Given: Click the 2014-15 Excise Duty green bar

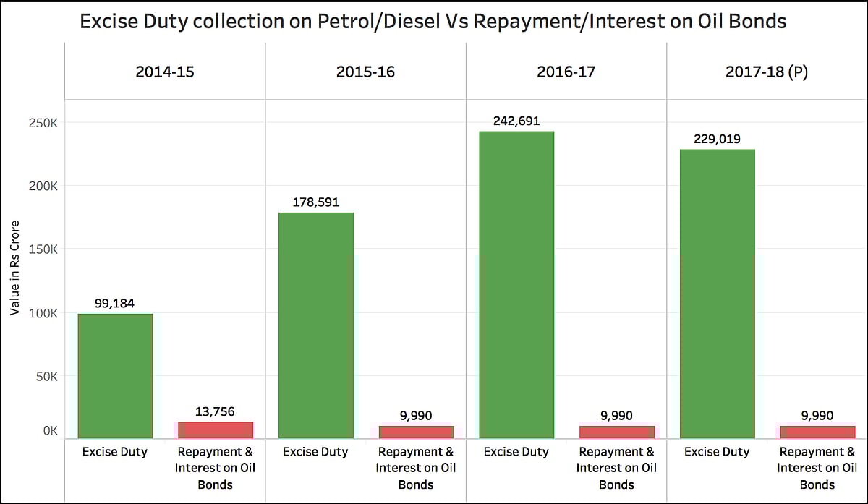Looking at the screenshot, I should [115, 376].
